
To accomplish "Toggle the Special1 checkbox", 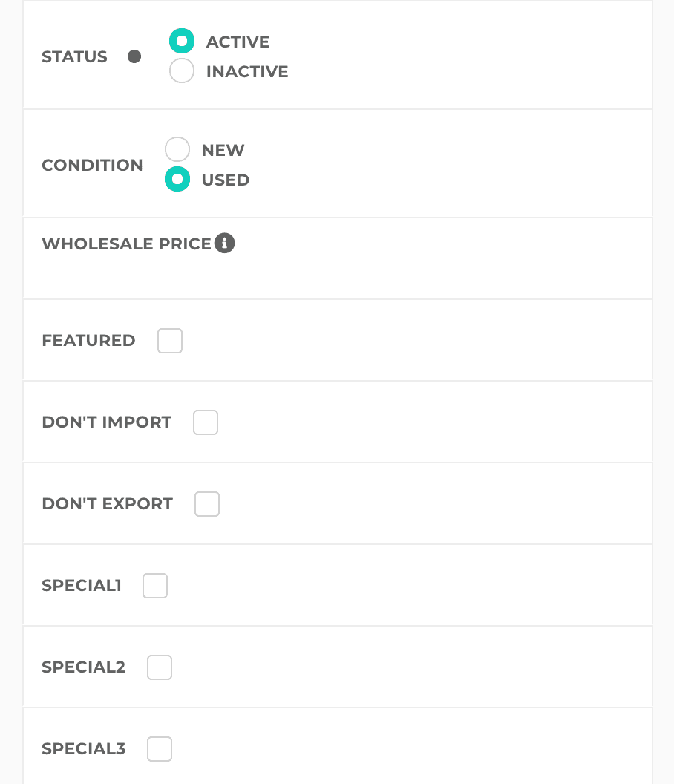I will point(155,586).
